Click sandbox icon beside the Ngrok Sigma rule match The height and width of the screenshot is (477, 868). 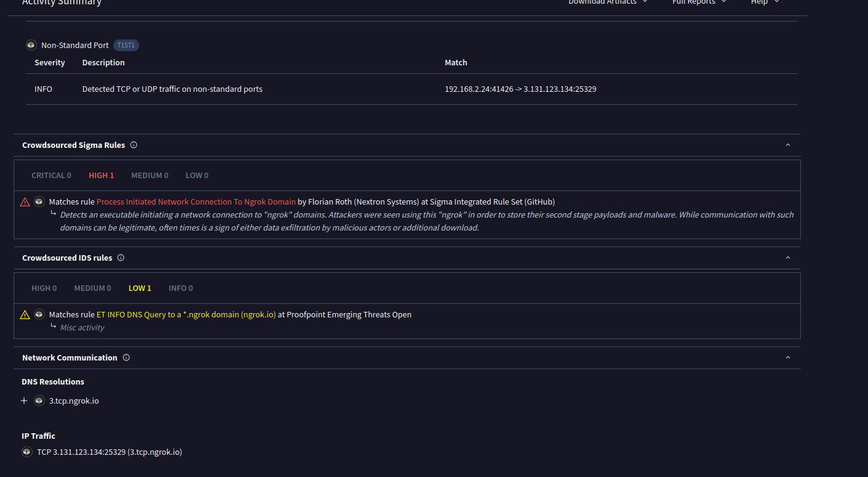tap(39, 202)
